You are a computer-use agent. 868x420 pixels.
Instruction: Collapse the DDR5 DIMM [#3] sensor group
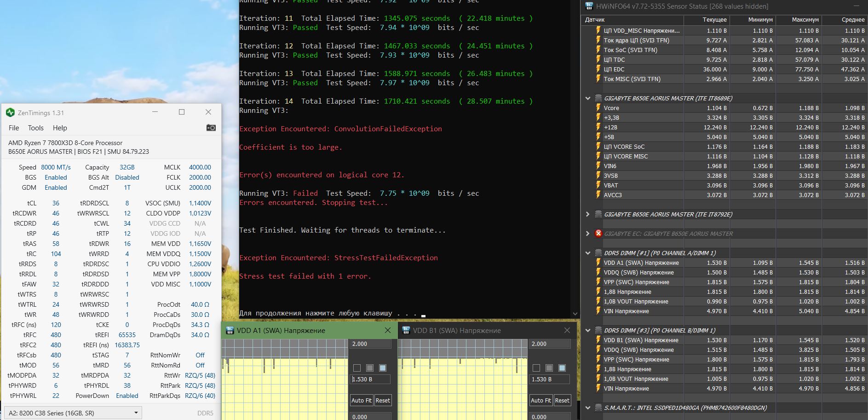click(587, 330)
